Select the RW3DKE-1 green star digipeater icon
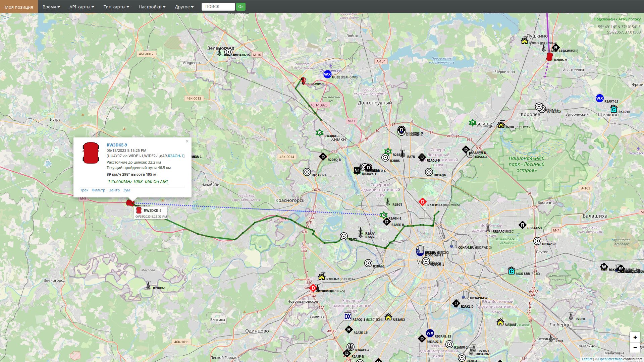The width and height of the screenshot is (644, 362). click(x=320, y=133)
